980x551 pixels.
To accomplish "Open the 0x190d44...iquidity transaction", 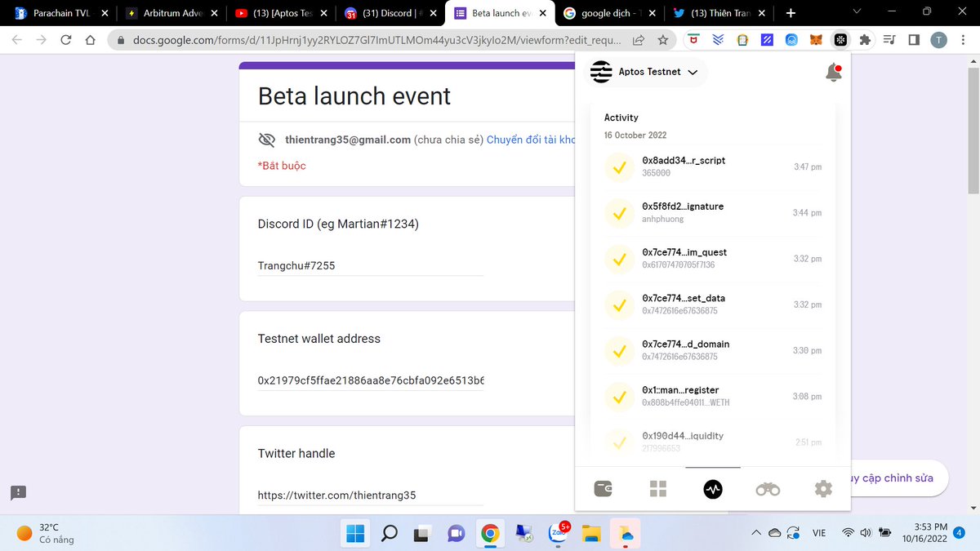I will (x=713, y=442).
